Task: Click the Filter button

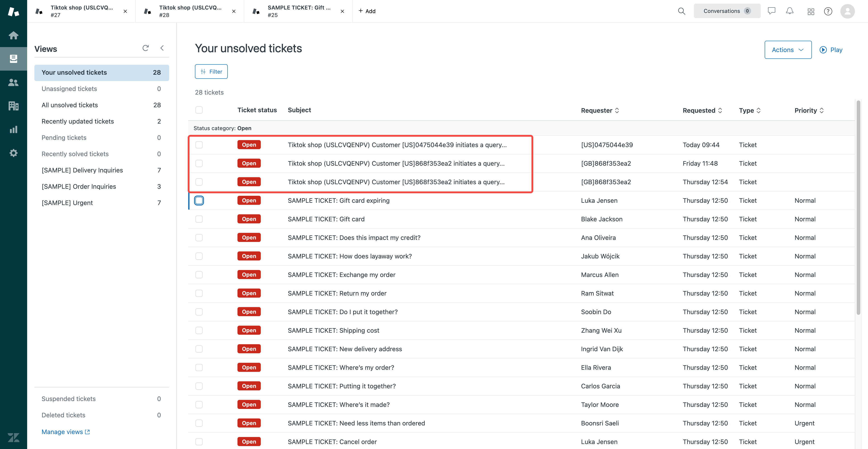Action: coord(211,72)
